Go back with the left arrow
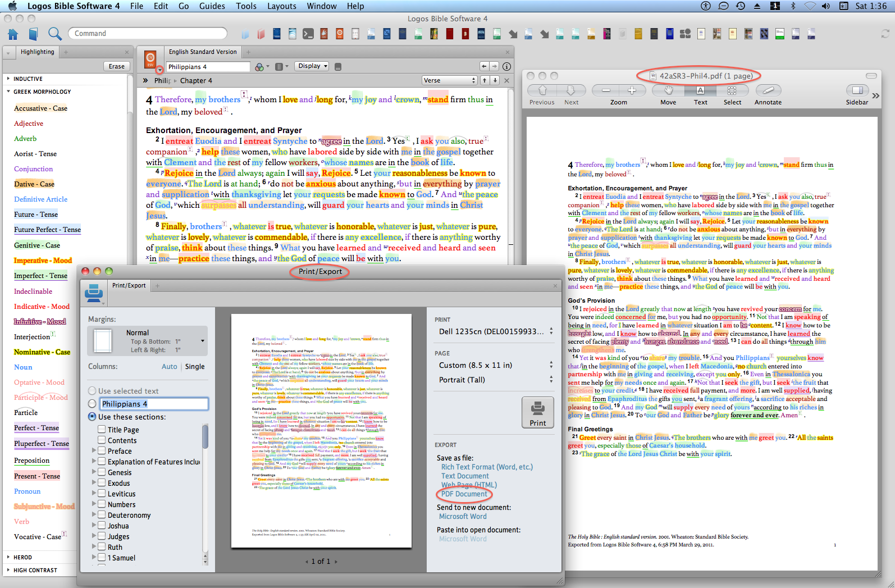895x588 pixels. 484,66
